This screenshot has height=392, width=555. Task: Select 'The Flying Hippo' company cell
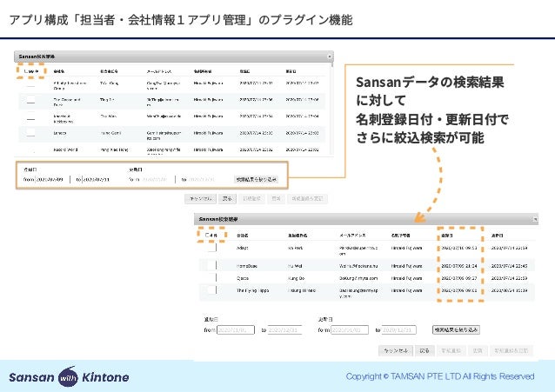coord(253,290)
